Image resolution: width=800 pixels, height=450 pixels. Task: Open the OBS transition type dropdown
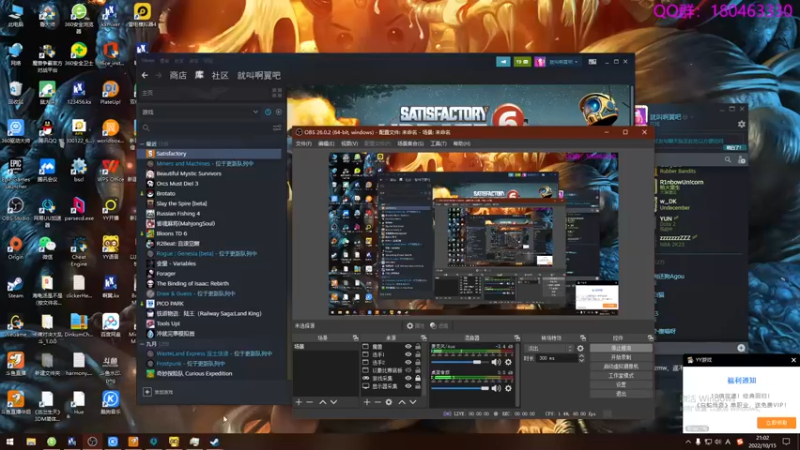tap(548, 348)
